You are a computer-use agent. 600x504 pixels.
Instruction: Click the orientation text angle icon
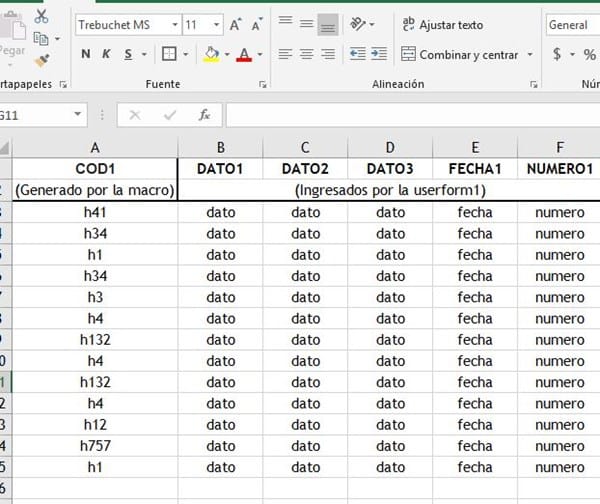coord(352,24)
